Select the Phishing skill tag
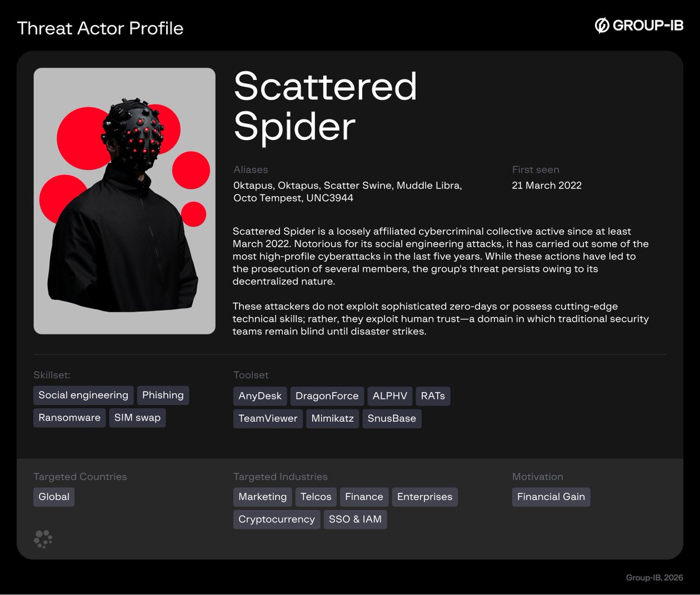The width and height of the screenshot is (700, 595). click(x=163, y=395)
